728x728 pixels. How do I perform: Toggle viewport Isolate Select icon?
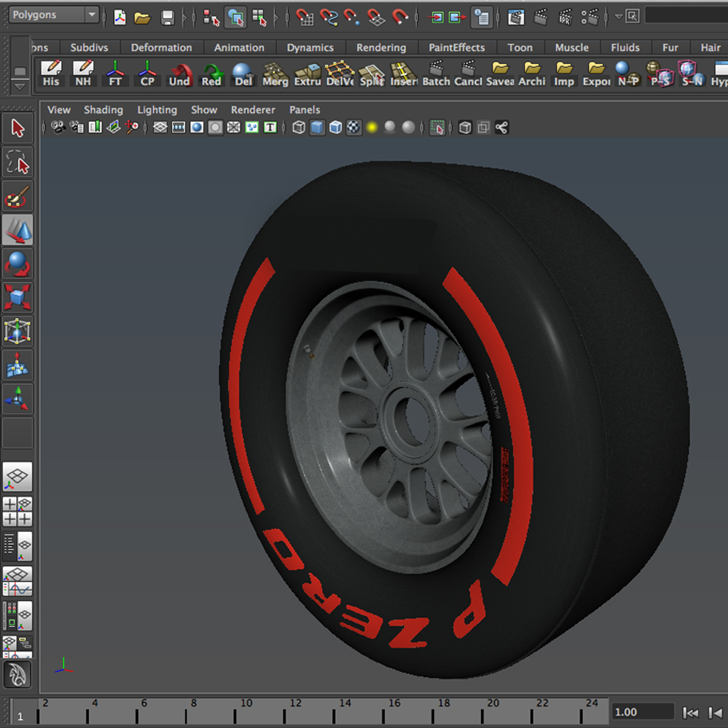[x=437, y=127]
